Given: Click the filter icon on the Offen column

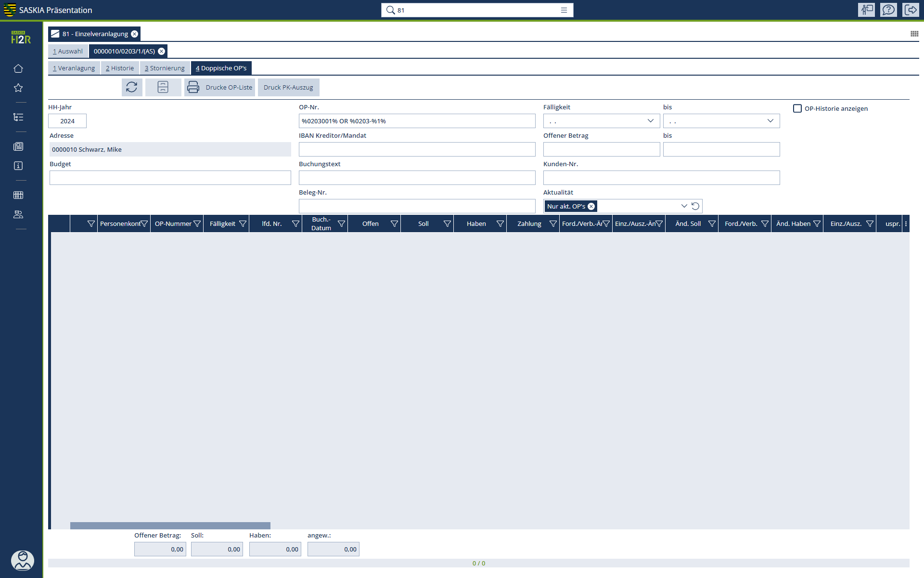Looking at the screenshot, I should [x=394, y=224].
